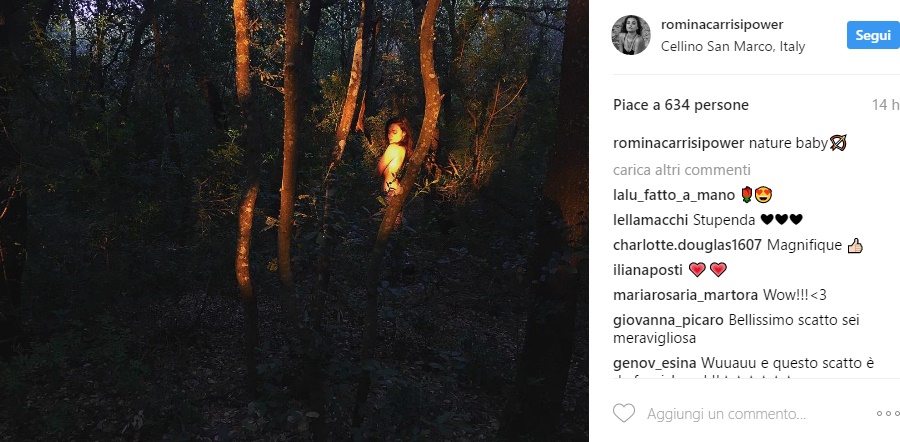Image resolution: width=900 pixels, height=442 pixels.
Task: Expand carica altri commenti
Action: point(680,170)
